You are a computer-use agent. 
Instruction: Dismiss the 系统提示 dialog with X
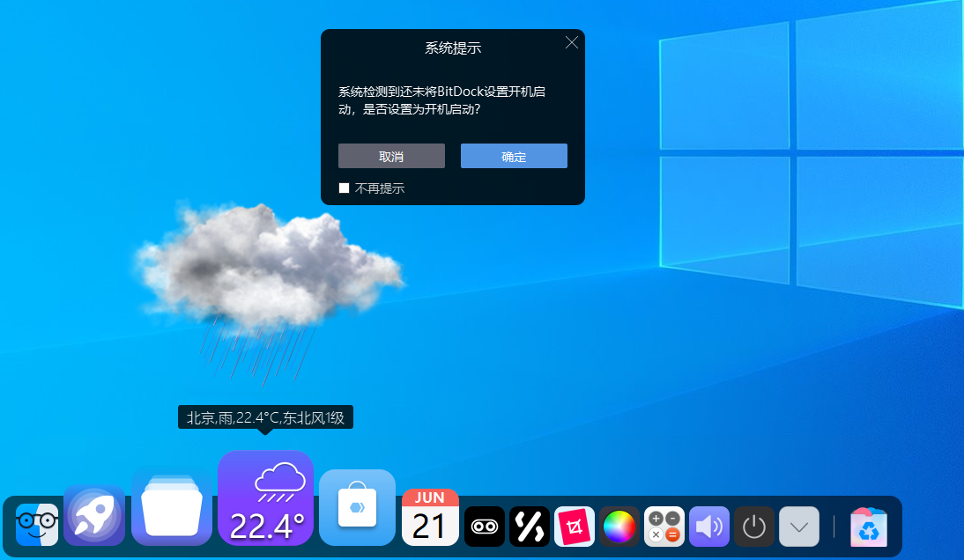571,41
